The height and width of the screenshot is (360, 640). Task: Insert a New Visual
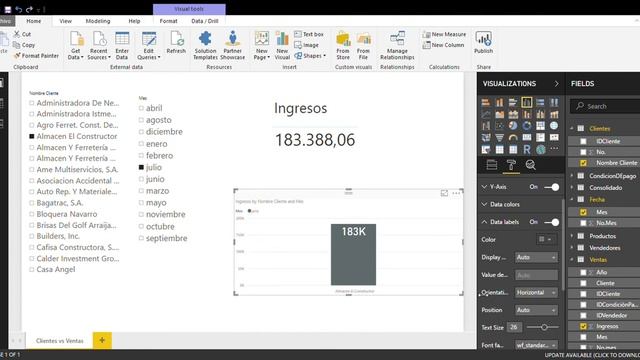[x=282, y=46]
